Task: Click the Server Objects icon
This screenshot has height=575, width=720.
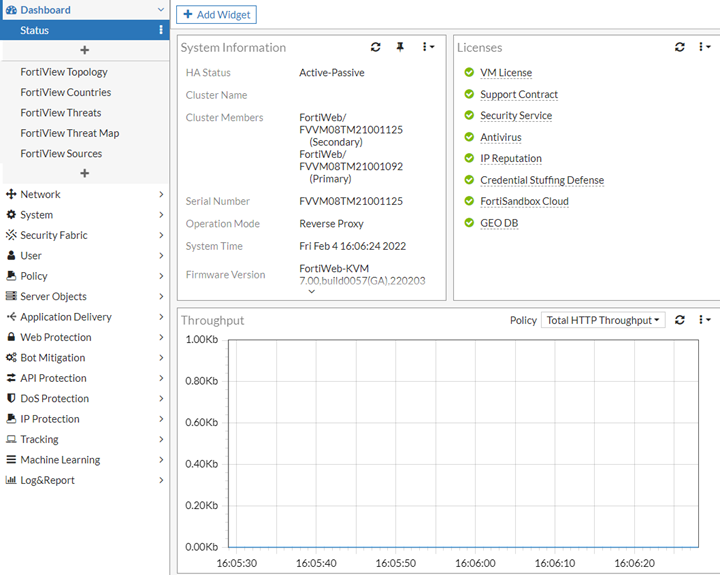Action: (x=11, y=296)
